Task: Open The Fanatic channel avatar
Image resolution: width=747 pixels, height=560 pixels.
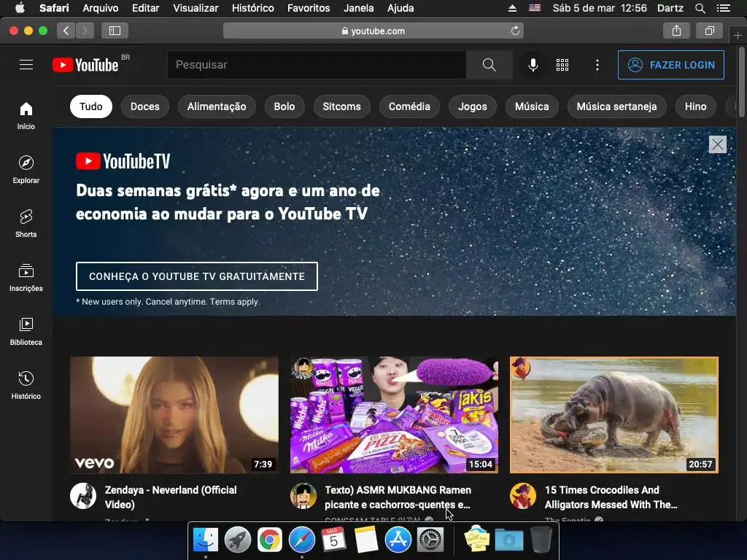Action: (x=523, y=496)
